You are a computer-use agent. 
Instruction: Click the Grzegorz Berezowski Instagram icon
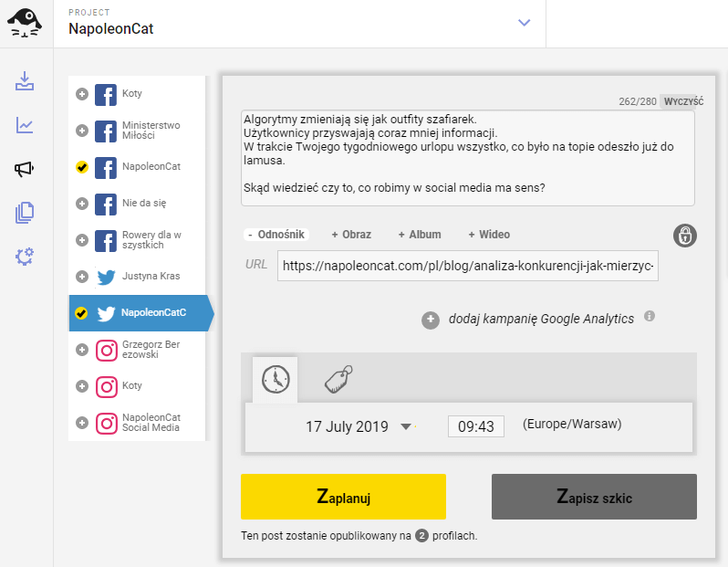tap(107, 350)
